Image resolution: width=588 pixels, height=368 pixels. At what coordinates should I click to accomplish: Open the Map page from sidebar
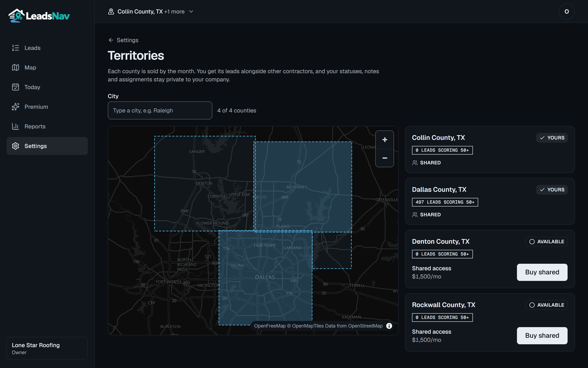47,67
